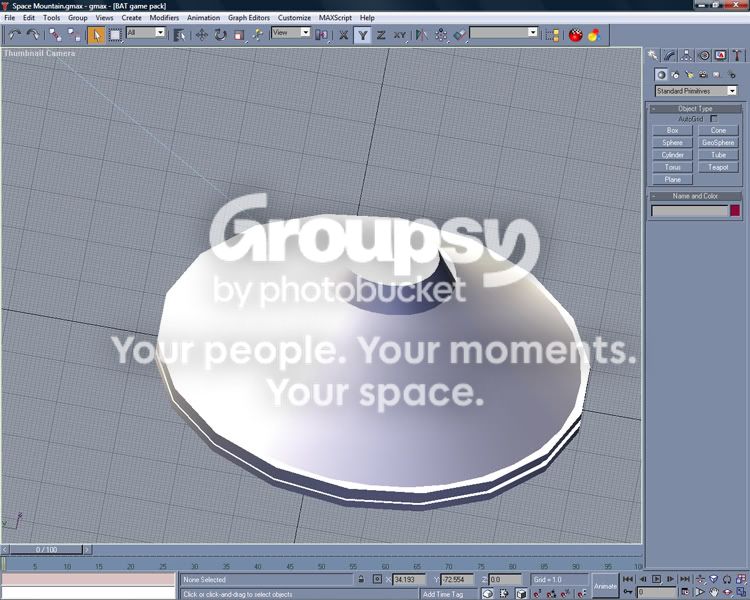Viewport: 750px width, 600px height.
Task: Click the Redo arrow icon
Action: (x=33, y=35)
